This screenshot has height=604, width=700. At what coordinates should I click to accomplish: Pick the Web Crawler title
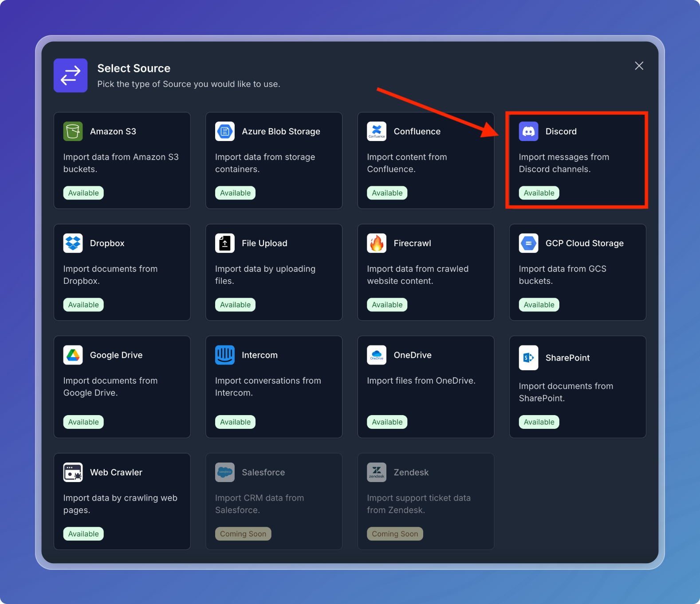coord(116,472)
